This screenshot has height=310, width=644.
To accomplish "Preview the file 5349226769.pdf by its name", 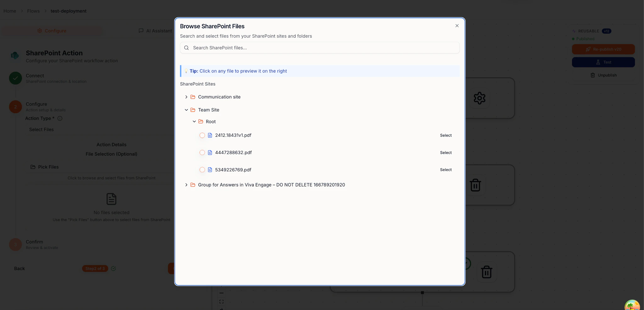I will pyautogui.click(x=233, y=170).
